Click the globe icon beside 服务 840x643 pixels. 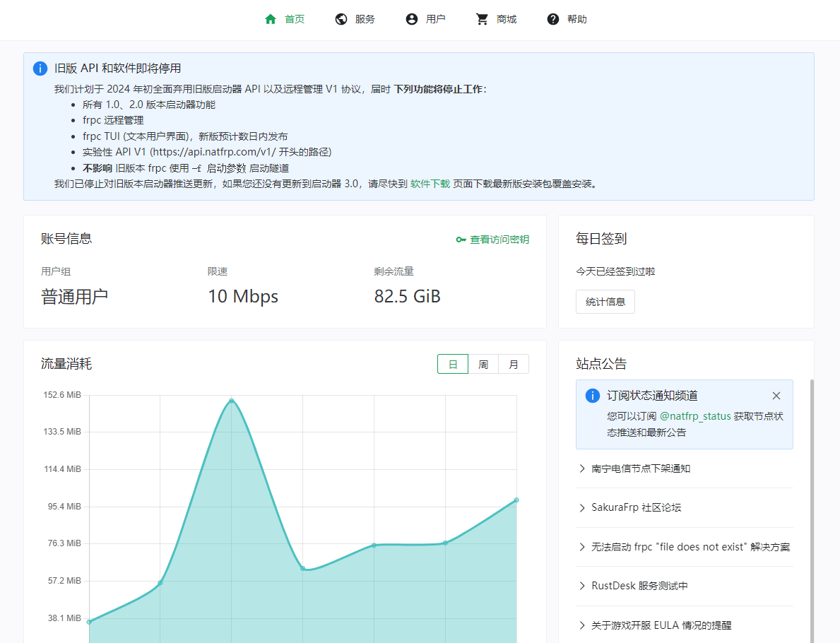coord(341,19)
